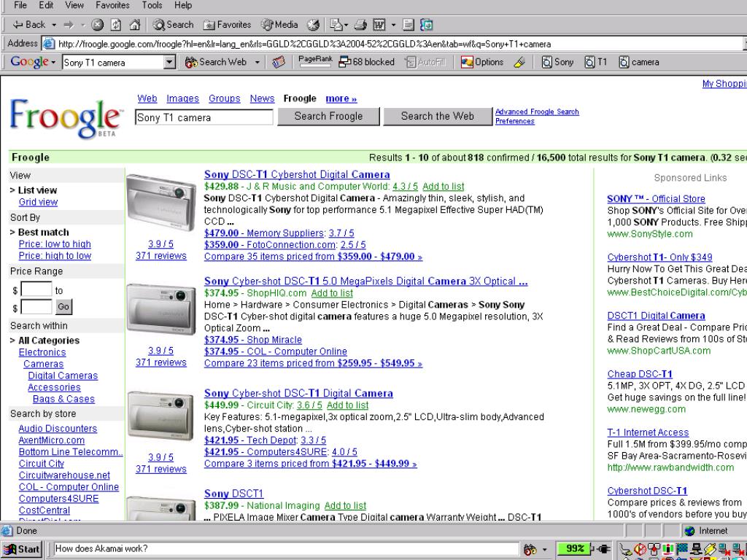Open the first Sony DSC-T1 camera thumbnail
Viewport: 747px width, 560px height.
(161, 203)
